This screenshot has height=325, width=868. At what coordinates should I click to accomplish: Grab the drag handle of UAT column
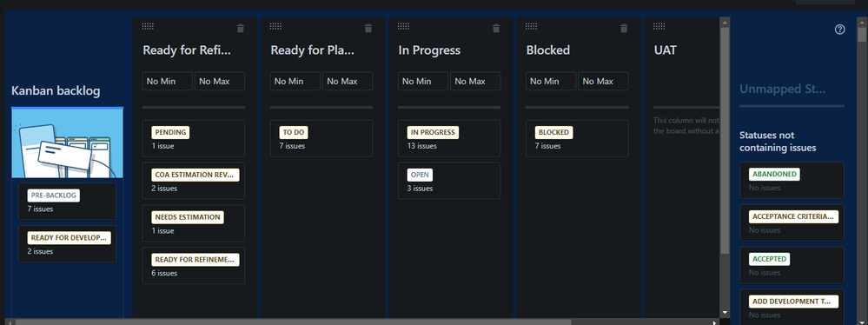[659, 26]
